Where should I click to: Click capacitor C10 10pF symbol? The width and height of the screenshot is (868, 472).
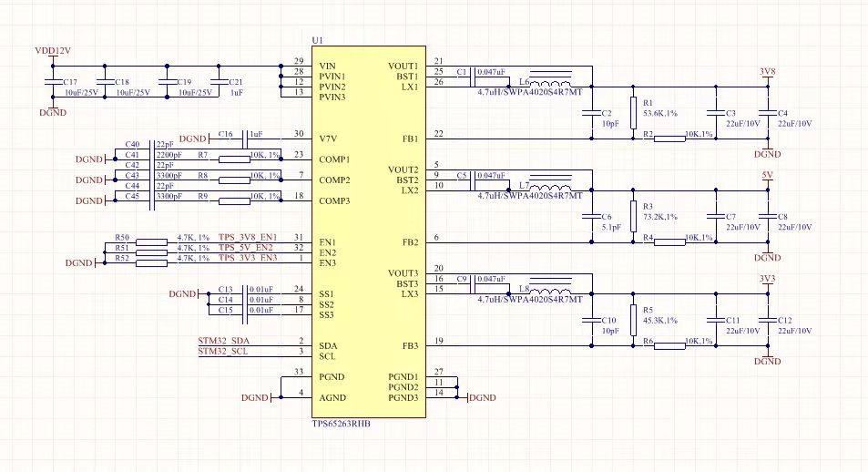click(592, 320)
